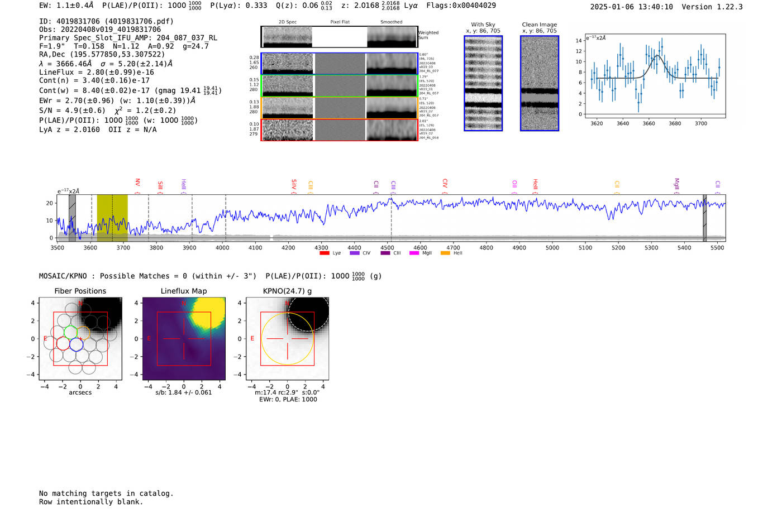782x532 pixels.
Task: Click the orange CIII line label
Action: click(311, 186)
